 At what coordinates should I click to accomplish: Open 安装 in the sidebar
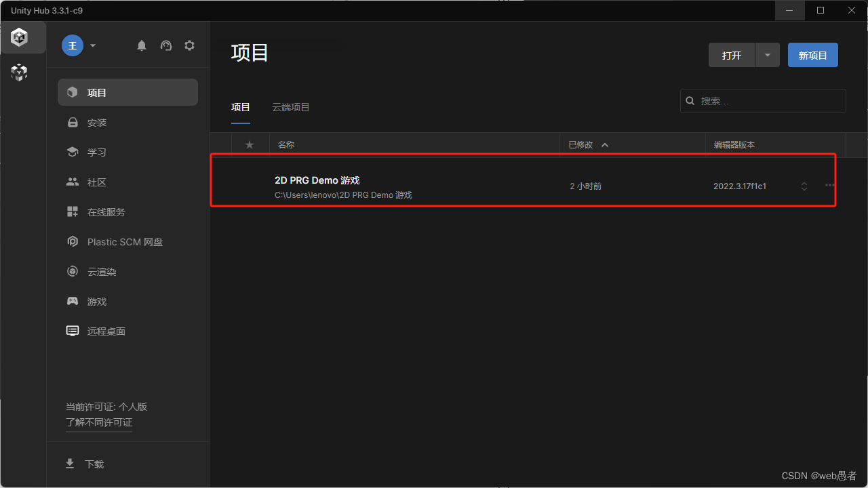[127, 123]
